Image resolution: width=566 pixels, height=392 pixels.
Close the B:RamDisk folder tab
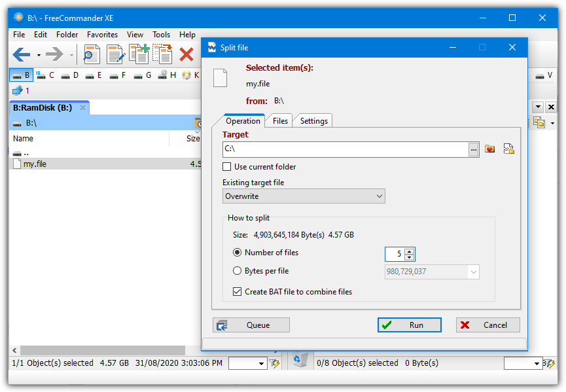click(x=82, y=107)
